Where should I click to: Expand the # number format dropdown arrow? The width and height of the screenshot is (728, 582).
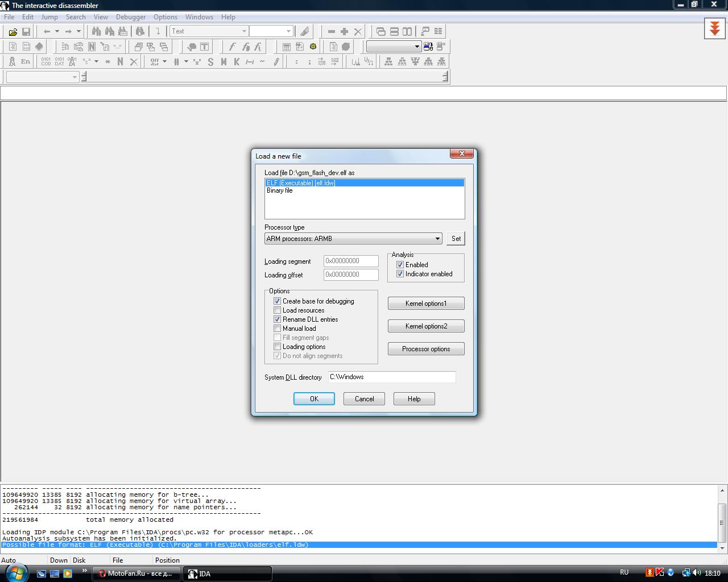pos(186,61)
